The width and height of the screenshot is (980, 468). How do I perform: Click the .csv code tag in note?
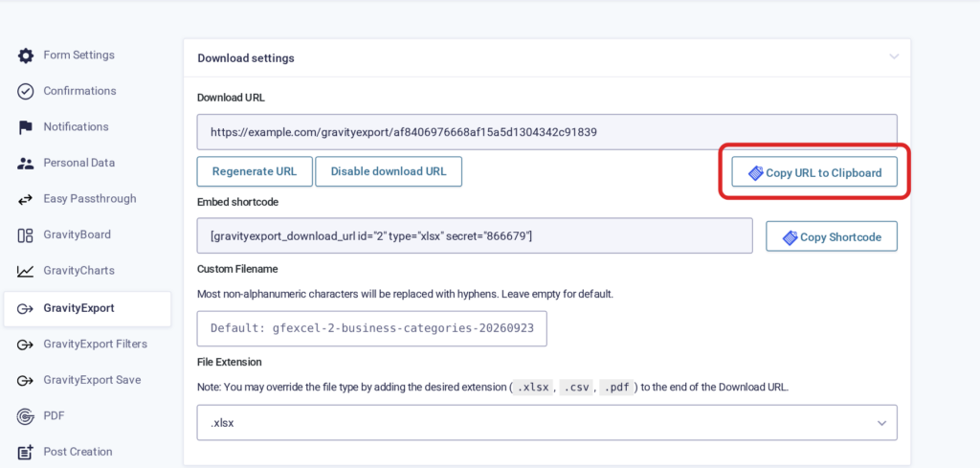point(575,388)
